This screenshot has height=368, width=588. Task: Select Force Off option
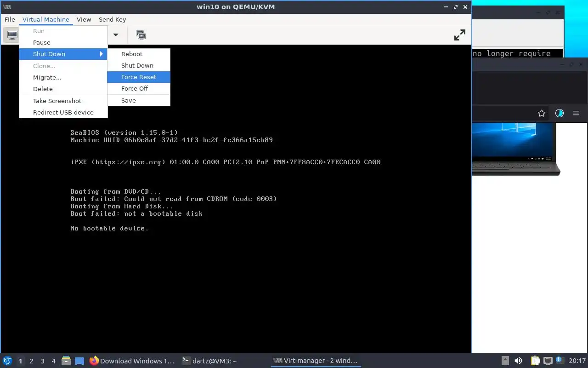[139, 88]
